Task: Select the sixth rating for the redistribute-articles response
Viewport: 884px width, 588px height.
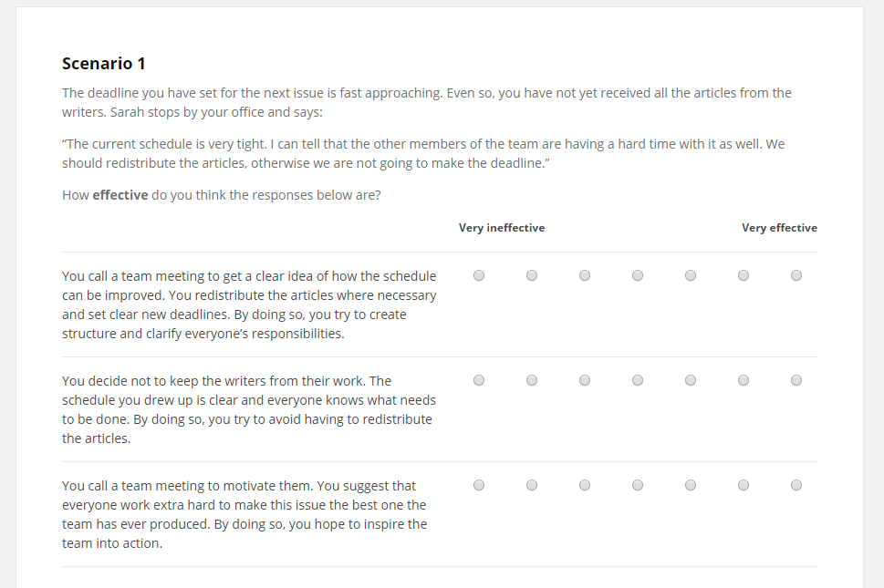Action: pos(744,275)
